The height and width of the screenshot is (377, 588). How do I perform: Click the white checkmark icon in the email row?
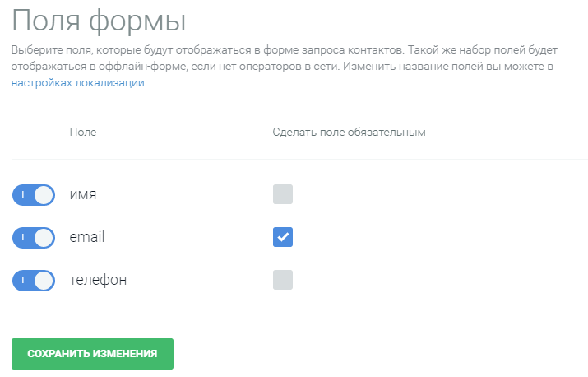click(283, 238)
